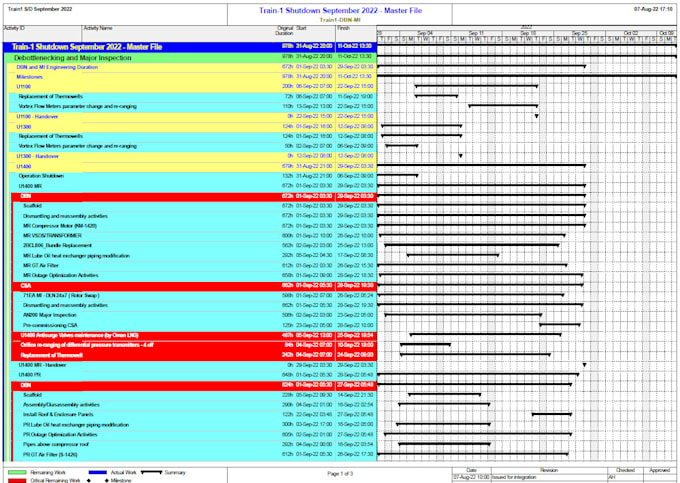Select the U1300 - Handover milestone marker
This screenshot has width=680, height=483.
(x=461, y=156)
